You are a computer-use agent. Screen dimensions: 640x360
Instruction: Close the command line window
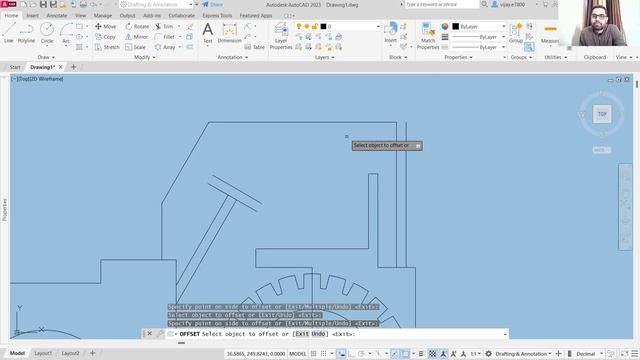pos(149,334)
